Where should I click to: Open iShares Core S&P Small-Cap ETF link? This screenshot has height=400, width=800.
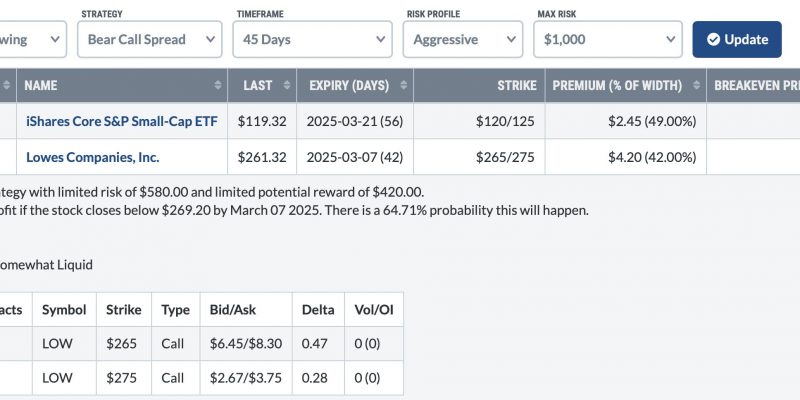[121, 121]
